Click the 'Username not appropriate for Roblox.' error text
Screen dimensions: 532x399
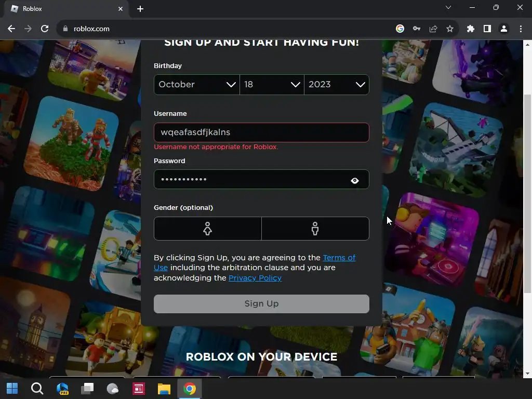216,147
